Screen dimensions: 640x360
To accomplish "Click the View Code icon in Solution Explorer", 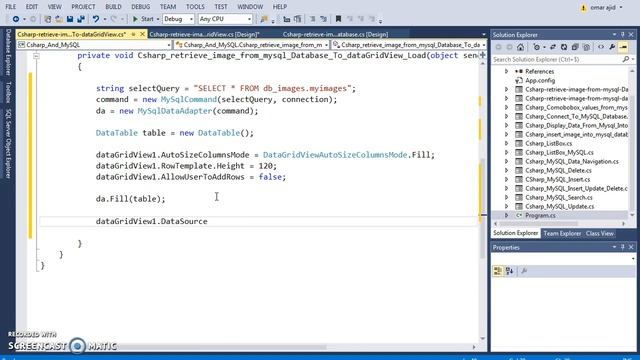I will (x=601, y=47).
